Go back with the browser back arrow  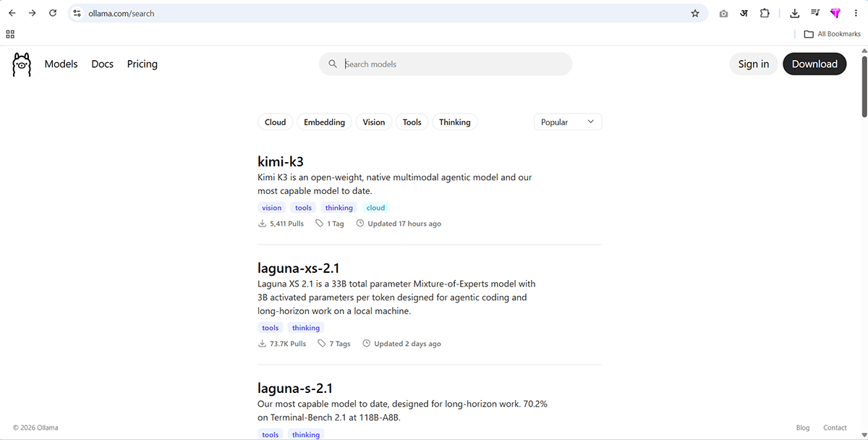coord(12,13)
